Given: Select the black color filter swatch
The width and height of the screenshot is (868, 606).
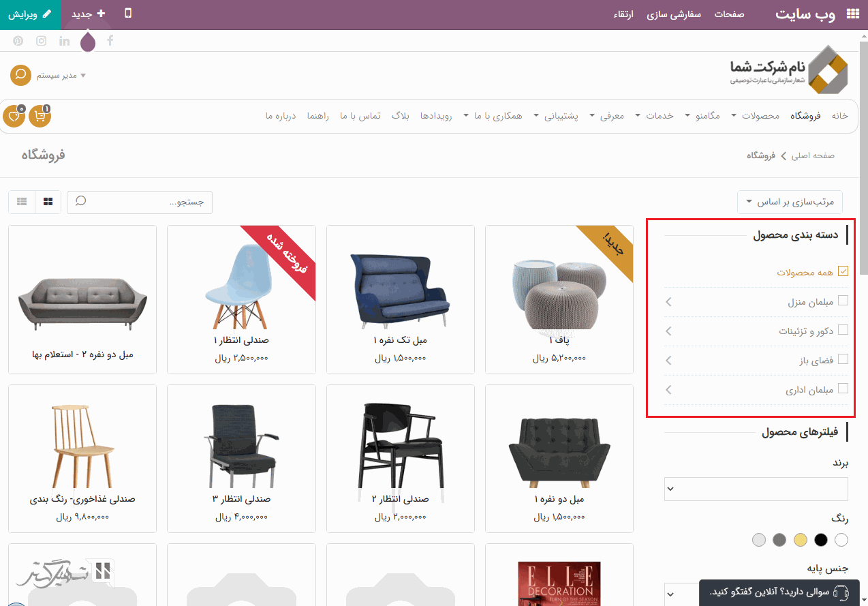Looking at the screenshot, I should [x=821, y=541].
